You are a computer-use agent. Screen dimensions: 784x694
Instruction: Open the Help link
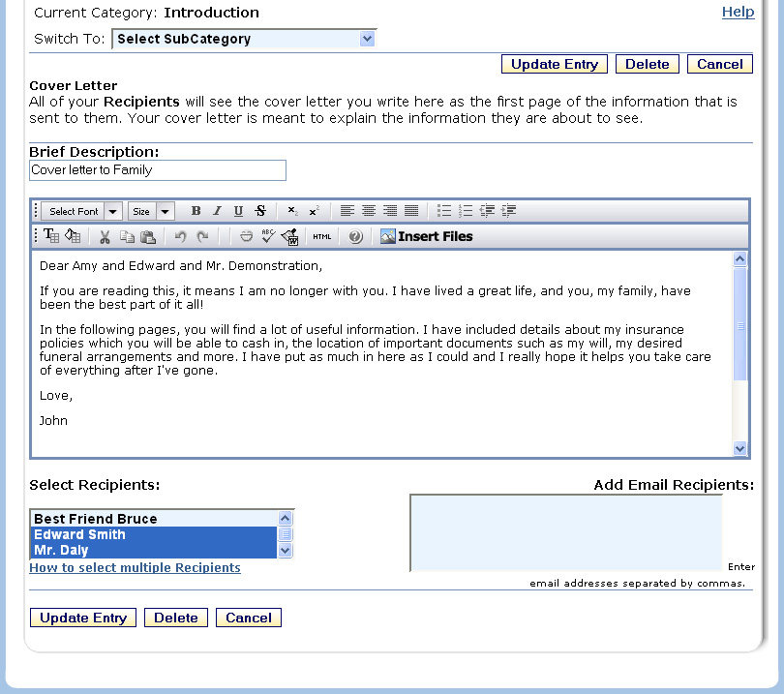click(x=738, y=12)
